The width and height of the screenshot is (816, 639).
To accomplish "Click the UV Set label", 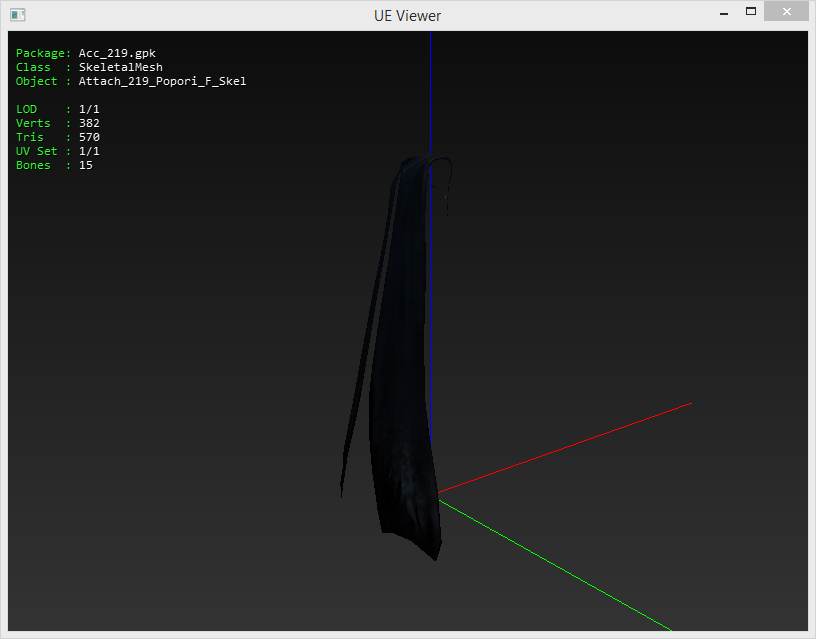I will coord(36,151).
